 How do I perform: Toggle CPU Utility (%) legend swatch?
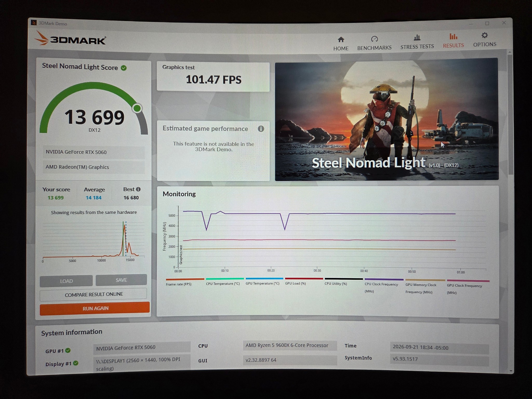click(x=344, y=279)
